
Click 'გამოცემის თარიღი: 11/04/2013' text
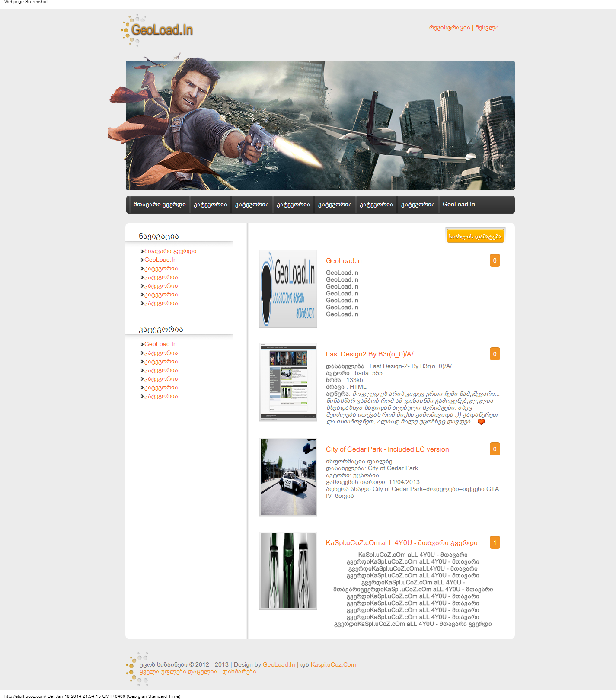[x=373, y=482]
